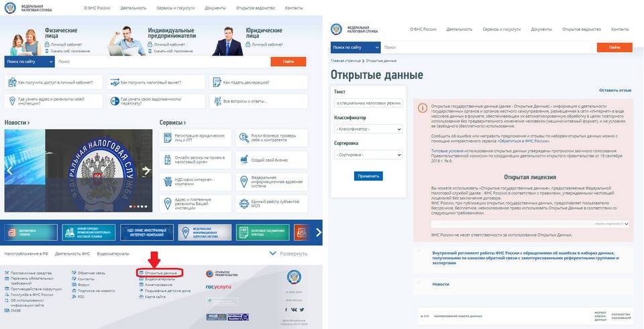
Task: Click the Применить button
Action: tap(368, 176)
